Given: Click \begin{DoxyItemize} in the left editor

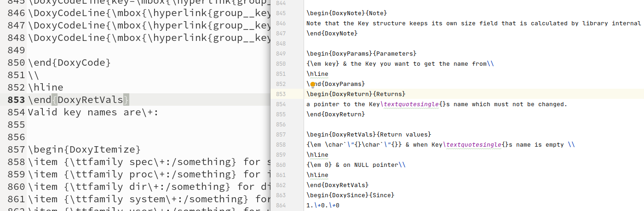Looking at the screenshot, I should click(84, 149).
